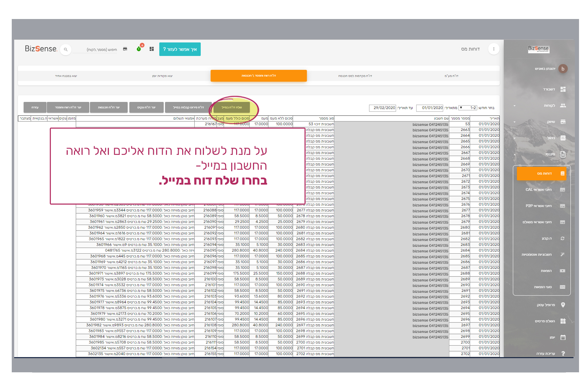Click the magnifier search icon
This screenshot has height=392, width=588.
[66, 49]
